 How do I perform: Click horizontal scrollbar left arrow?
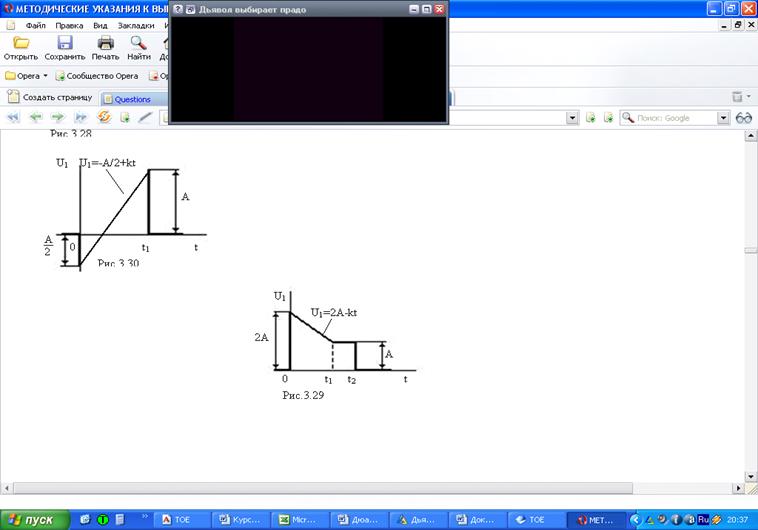point(6,488)
